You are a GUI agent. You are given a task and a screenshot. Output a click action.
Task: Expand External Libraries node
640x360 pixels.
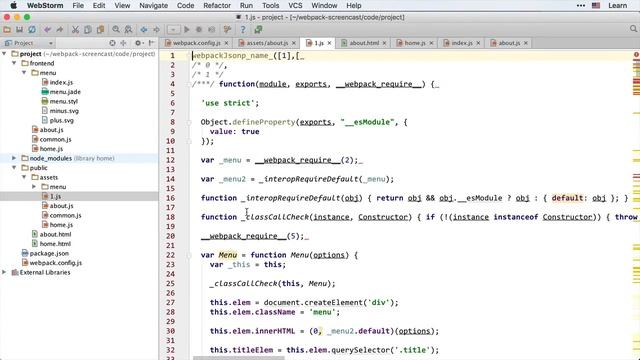click(x=4, y=272)
